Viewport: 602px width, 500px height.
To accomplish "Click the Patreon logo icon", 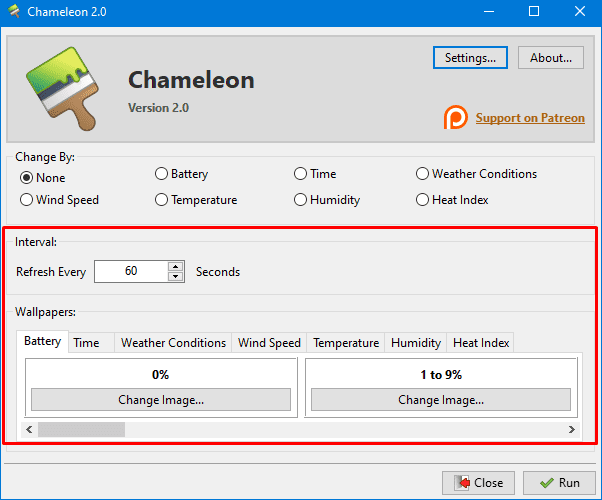I will (455, 117).
